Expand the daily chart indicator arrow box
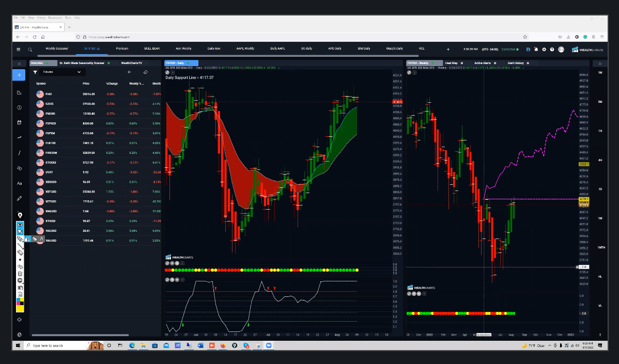Image resolution: width=619 pixels, height=364 pixels. (173, 73)
